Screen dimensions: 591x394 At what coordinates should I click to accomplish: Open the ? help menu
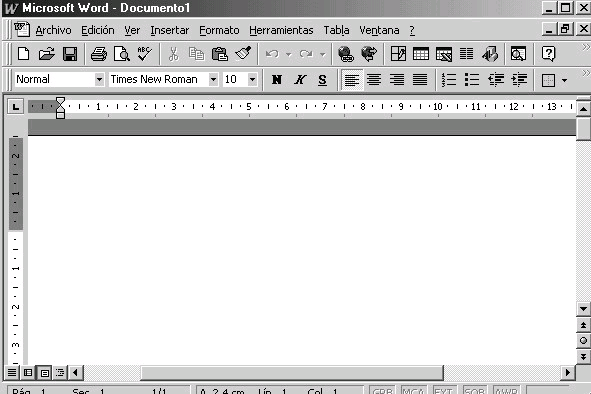pyautogui.click(x=412, y=30)
